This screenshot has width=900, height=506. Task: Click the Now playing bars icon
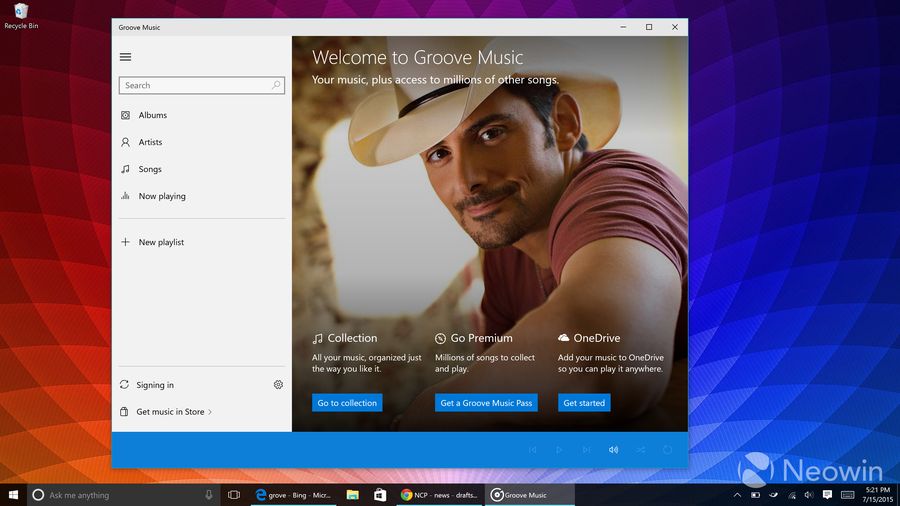pyautogui.click(x=125, y=196)
